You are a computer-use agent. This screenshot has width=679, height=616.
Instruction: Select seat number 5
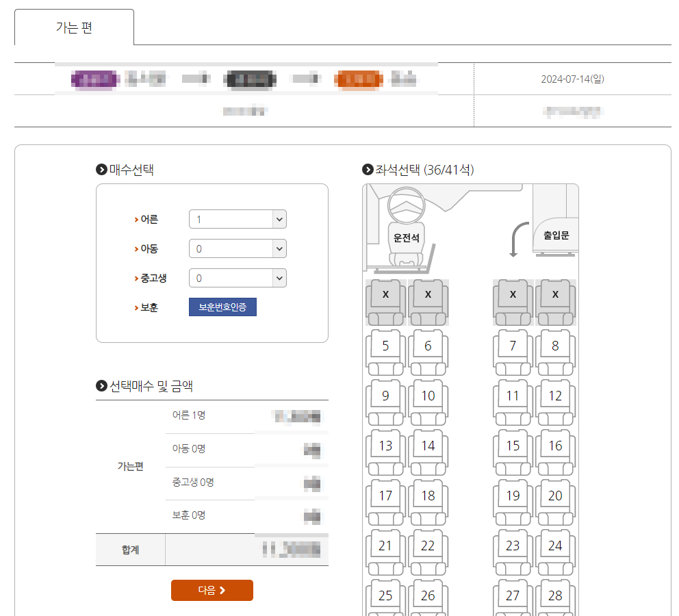385,346
